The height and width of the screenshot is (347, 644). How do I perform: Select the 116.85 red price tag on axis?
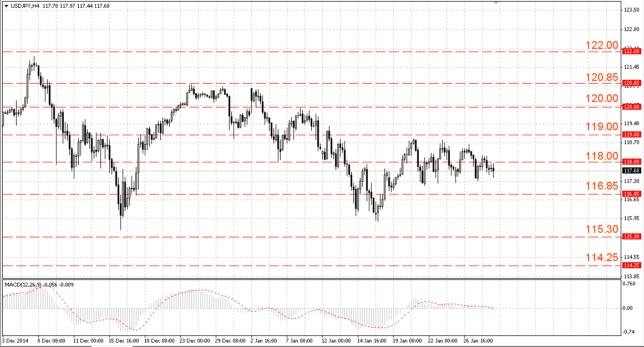pos(631,194)
